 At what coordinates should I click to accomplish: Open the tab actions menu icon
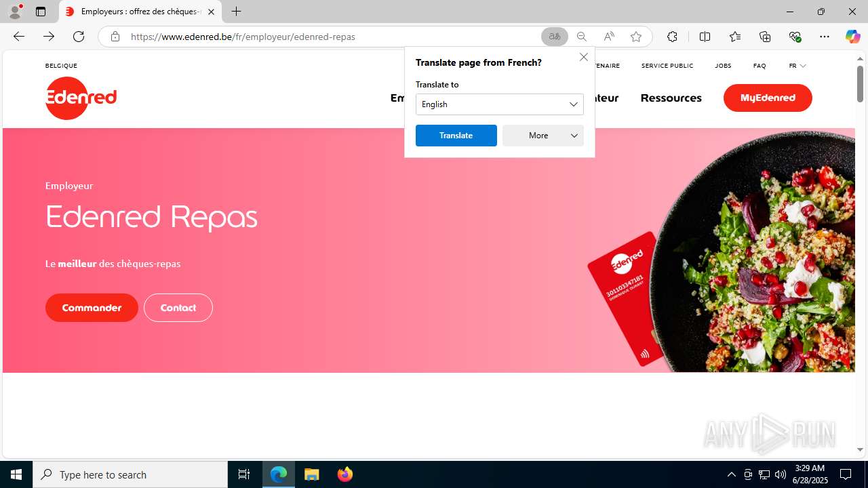[41, 12]
